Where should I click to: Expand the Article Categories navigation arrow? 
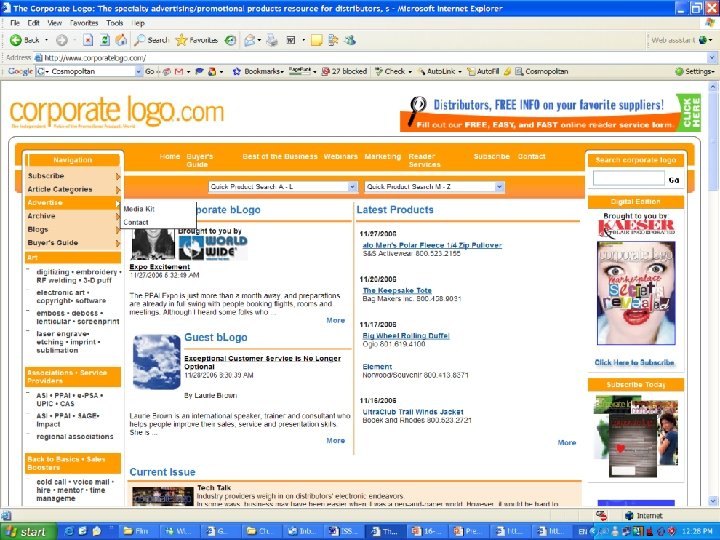[x=118, y=190]
